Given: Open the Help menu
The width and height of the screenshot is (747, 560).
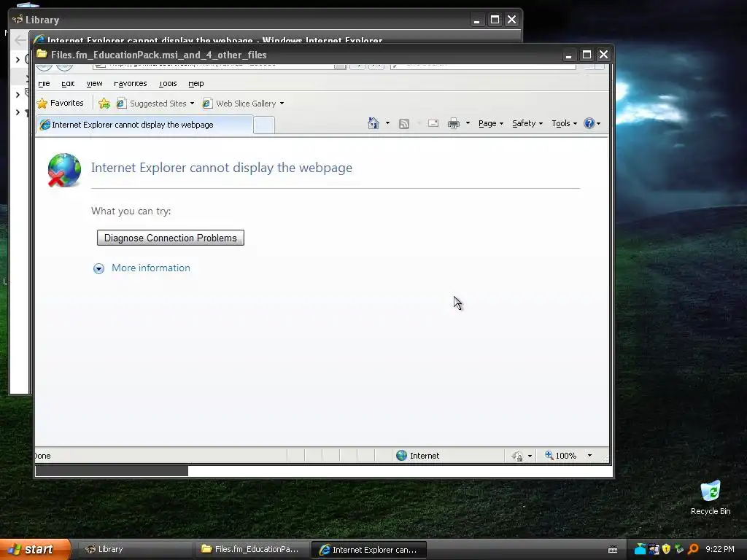Looking at the screenshot, I should pos(196,83).
